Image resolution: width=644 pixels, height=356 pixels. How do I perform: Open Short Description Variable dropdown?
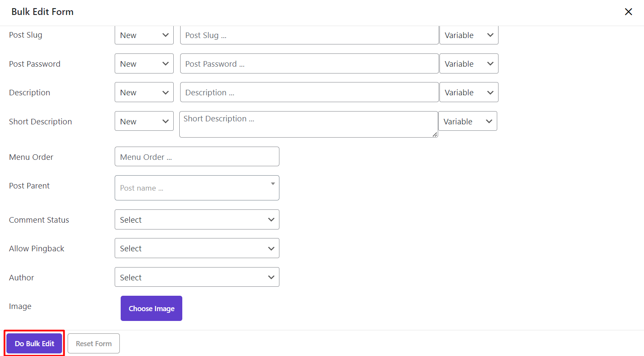467,121
